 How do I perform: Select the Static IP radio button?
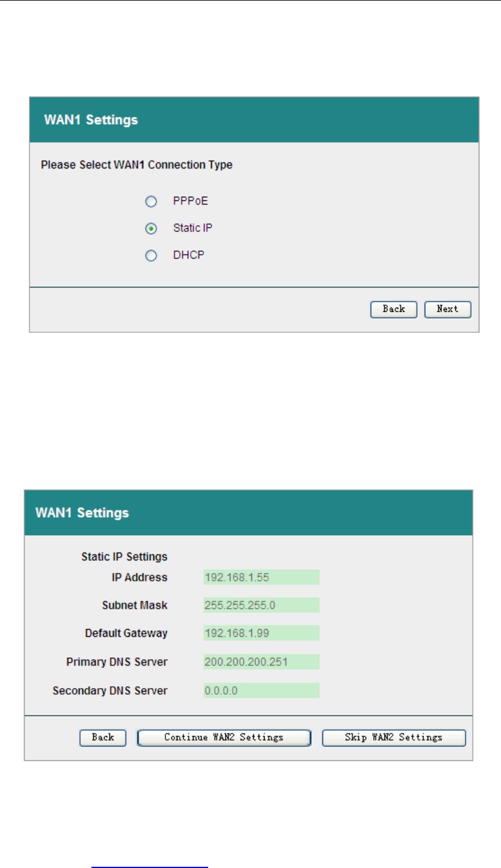[152, 229]
